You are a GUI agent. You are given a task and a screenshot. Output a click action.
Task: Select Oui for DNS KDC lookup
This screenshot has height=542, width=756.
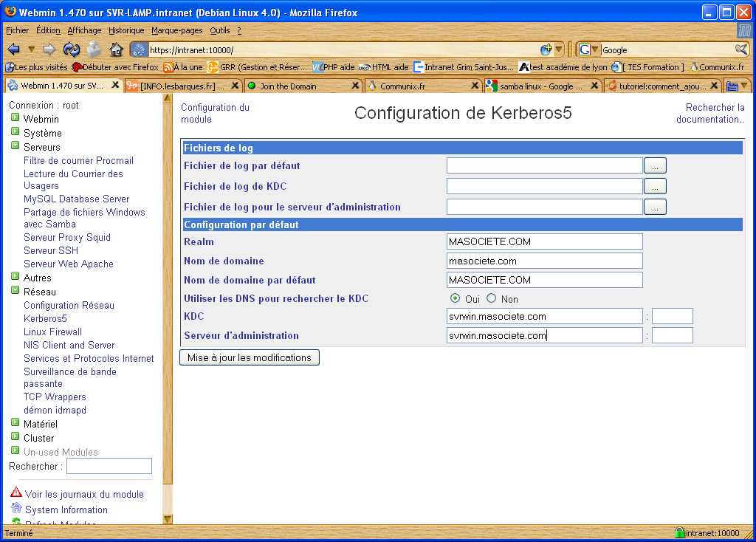(x=455, y=298)
